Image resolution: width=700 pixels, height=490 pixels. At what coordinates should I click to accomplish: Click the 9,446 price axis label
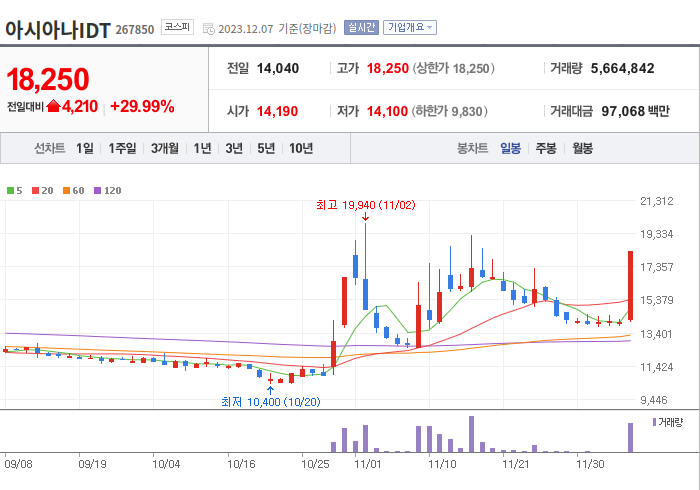654,400
